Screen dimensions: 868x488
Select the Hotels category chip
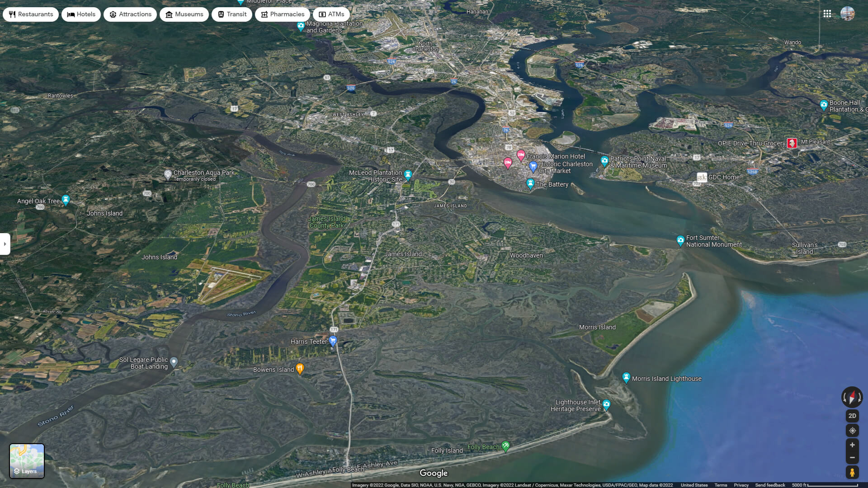pyautogui.click(x=81, y=14)
